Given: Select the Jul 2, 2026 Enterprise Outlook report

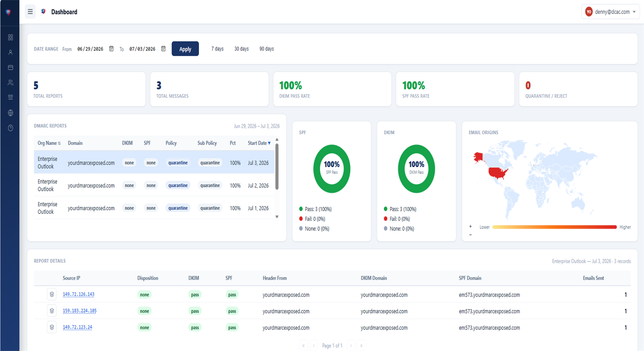Looking at the screenshot, I should [x=154, y=185].
